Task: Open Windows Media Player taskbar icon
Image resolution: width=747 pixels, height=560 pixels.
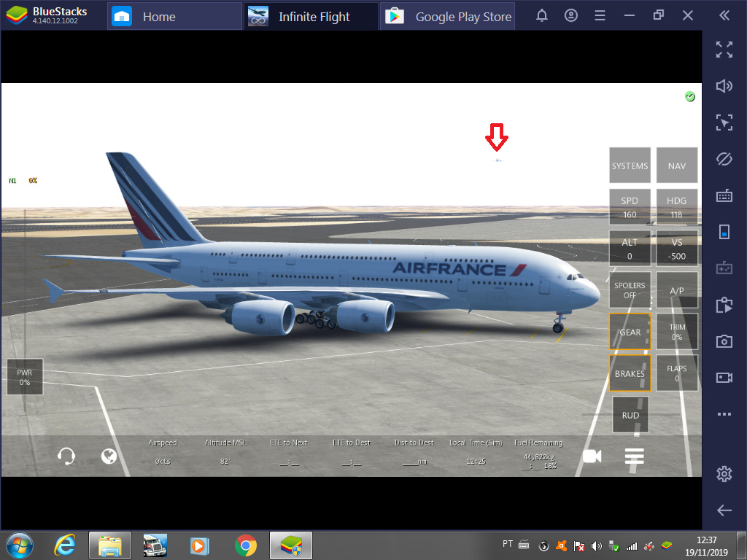Action: pos(200,545)
